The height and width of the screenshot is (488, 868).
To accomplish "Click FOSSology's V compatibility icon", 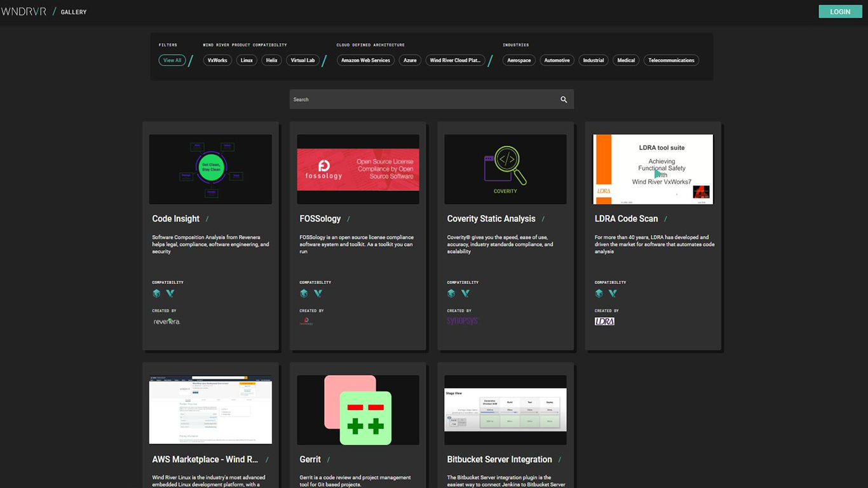I will pyautogui.click(x=318, y=294).
